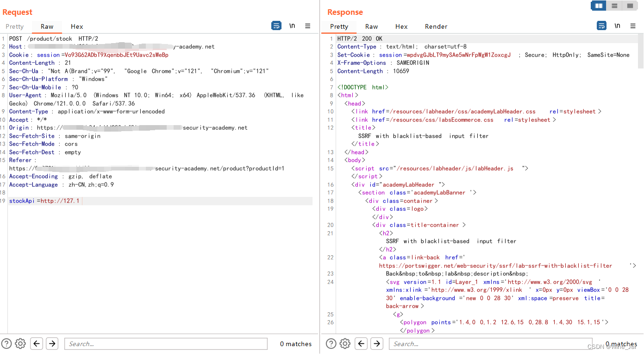Screen dimensions: 644x354
Task: Click the Request Cookie session value
Action: coord(116,55)
